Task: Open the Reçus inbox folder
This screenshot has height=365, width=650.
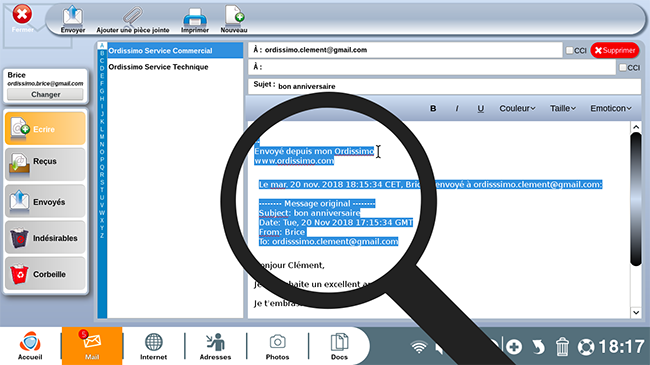Action: tap(45, 164)
